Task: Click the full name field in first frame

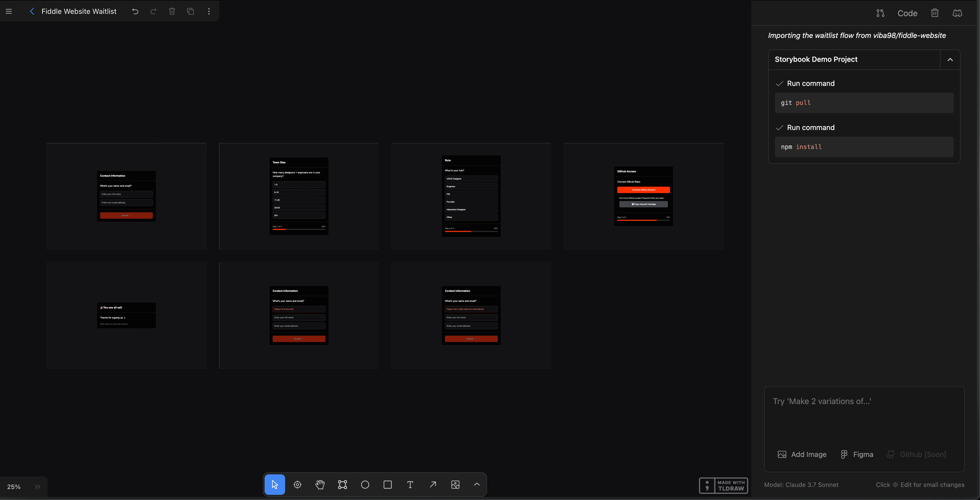Action: (126, 194)
